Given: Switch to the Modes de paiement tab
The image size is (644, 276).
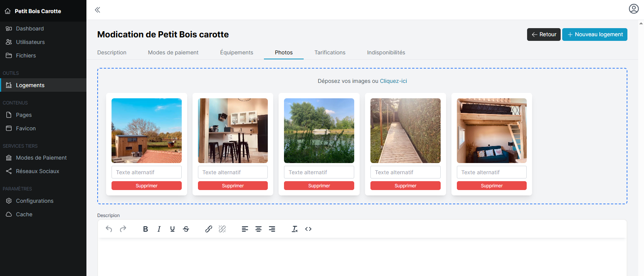Looking at the screenshot, I should (173, 52).
